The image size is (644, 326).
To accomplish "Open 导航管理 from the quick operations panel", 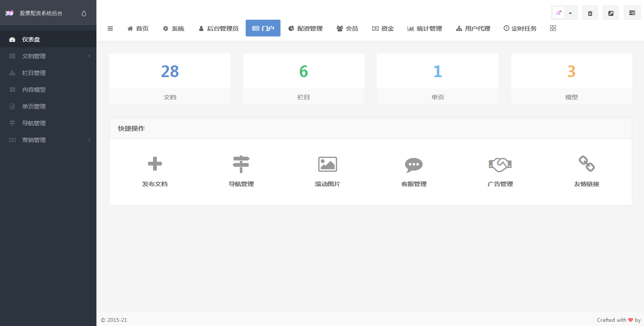I will (x=241, y=170).
